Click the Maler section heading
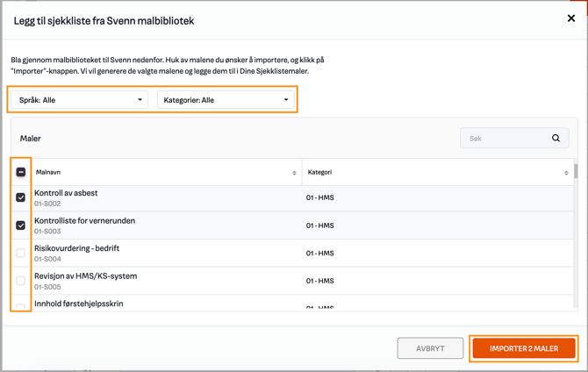The height and width of the screenshot is (372, 588). (31, 139)
